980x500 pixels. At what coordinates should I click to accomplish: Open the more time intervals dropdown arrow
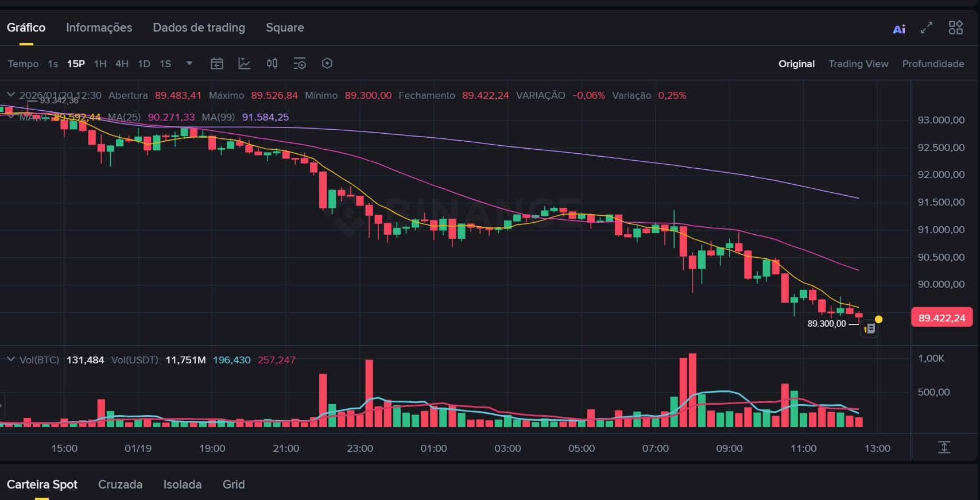point(189,63)
